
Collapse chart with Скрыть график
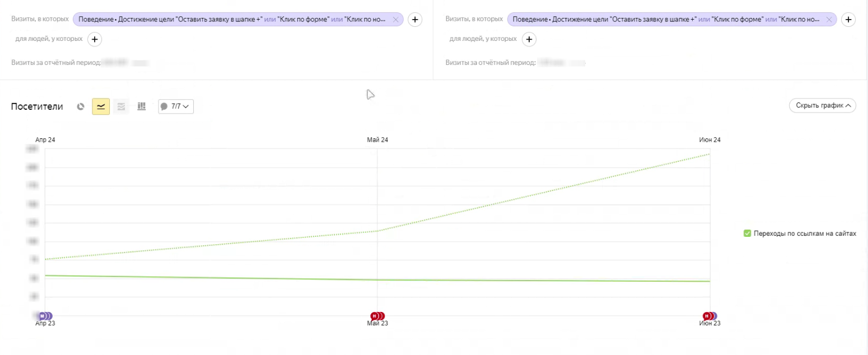[x=822, y=105]
